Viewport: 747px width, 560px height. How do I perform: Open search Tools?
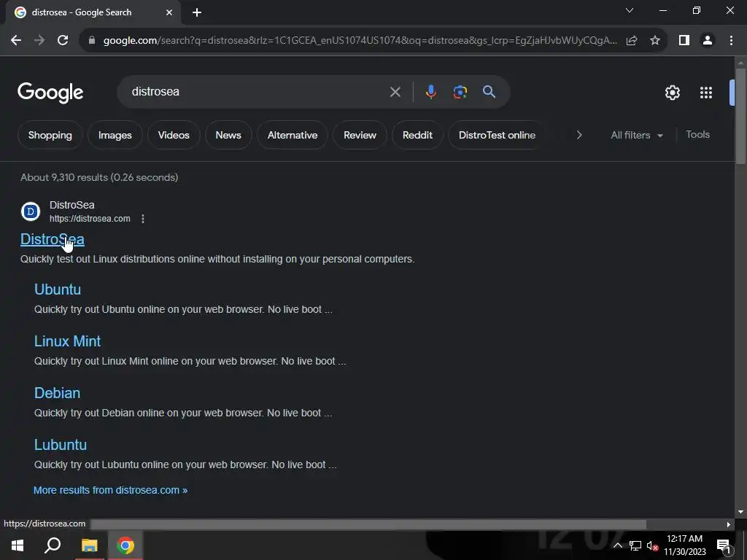[x=697, y=135]
